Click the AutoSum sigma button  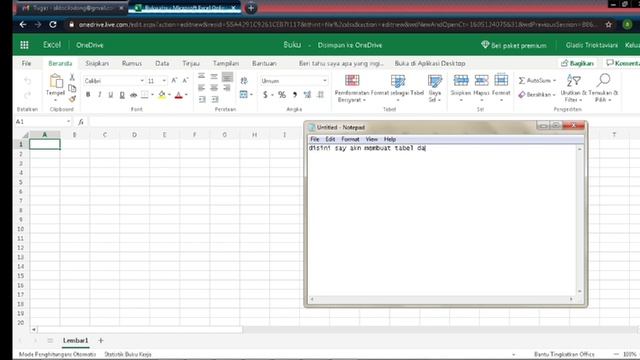pyautogui.click(x=537, y=80)
